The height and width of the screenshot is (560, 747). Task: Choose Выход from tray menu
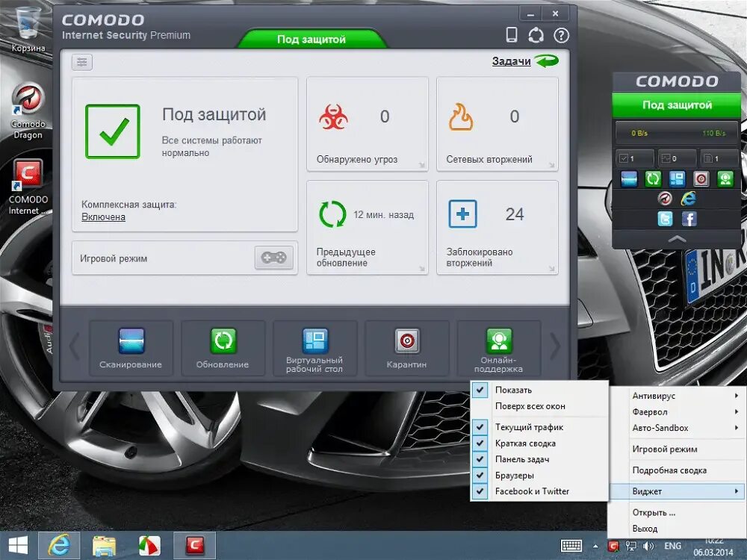(678, 529)
